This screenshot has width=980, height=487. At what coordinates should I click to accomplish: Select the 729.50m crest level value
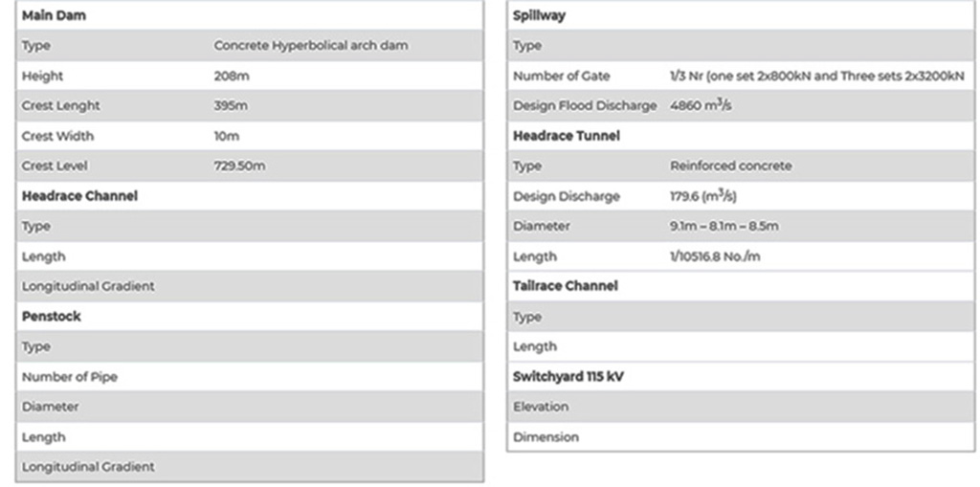(x=239, y=166)
